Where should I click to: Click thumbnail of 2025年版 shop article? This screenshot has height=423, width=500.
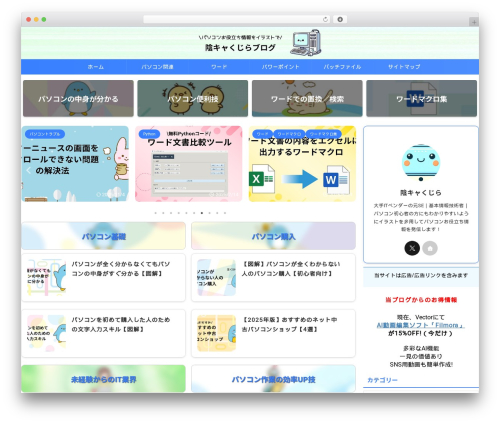pyautogui.click(x=216, y=333)
